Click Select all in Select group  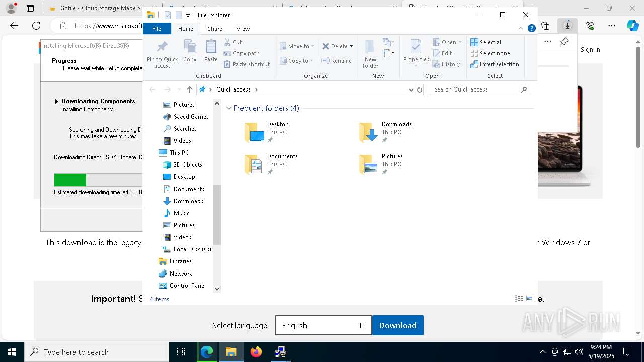[487, 42]
